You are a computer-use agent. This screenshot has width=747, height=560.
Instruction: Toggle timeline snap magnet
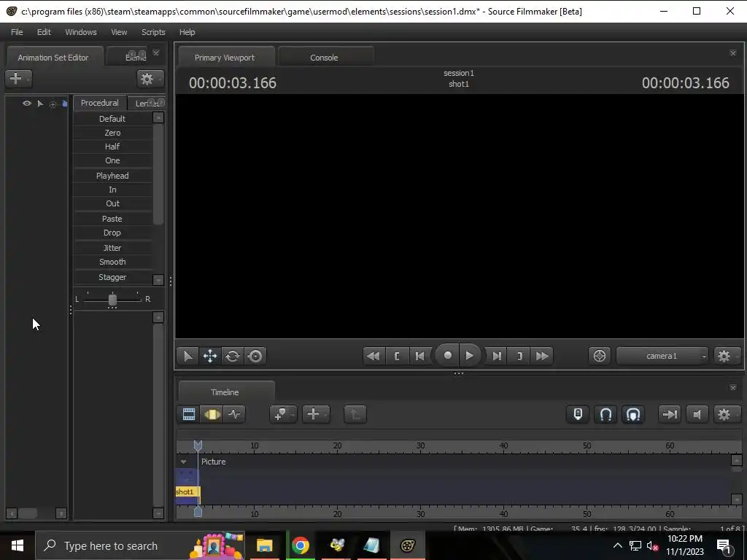(x=605, y=414)
